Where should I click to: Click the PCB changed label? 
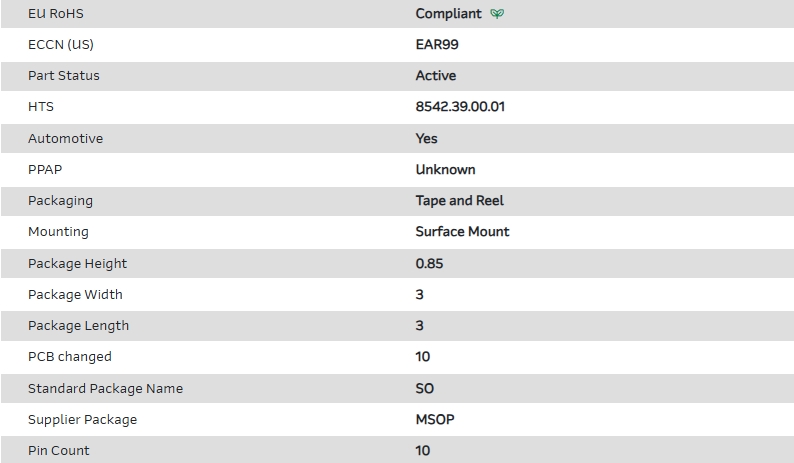pyautogui.click(x=69, y=356)
